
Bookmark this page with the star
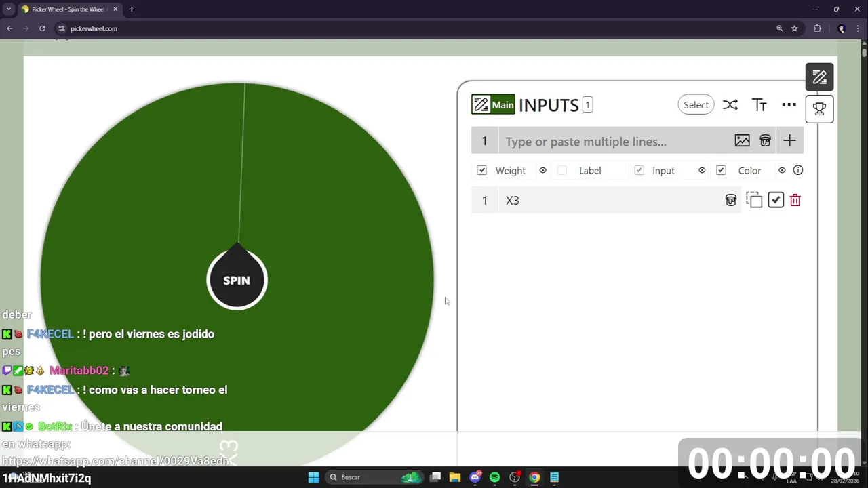[794, 28]
